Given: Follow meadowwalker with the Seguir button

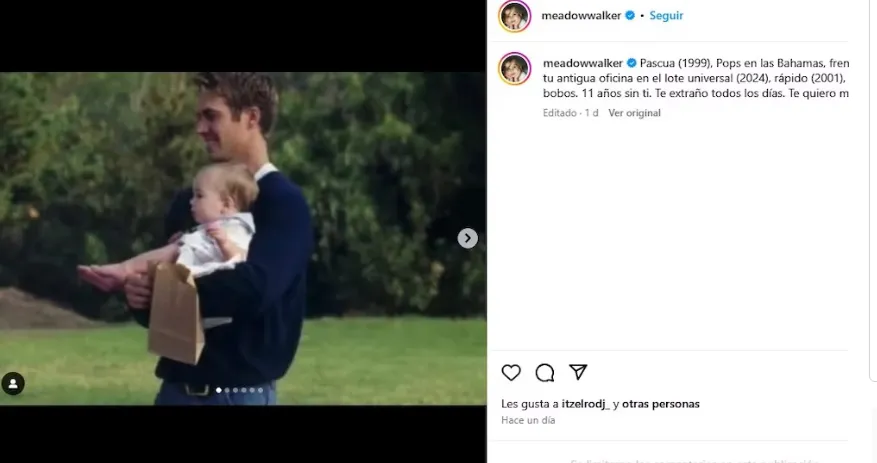Looking at the screenshot, I should 666,16.
